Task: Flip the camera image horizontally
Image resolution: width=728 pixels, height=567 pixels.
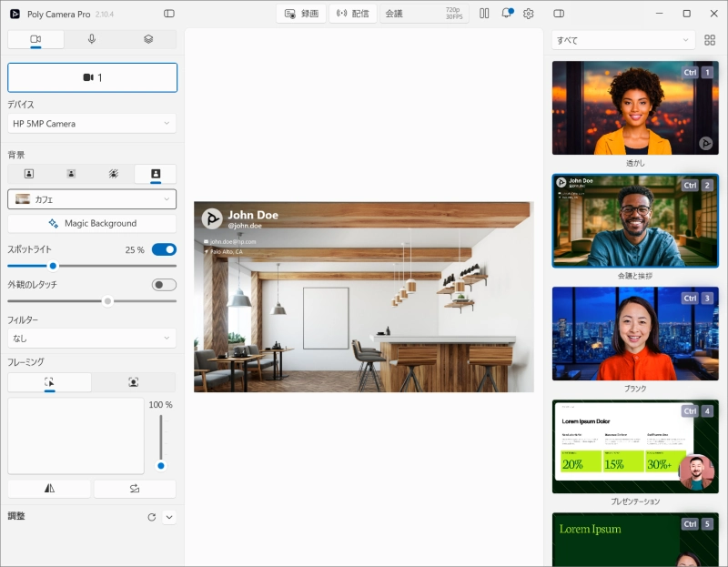Action: (x=49, y=488)
